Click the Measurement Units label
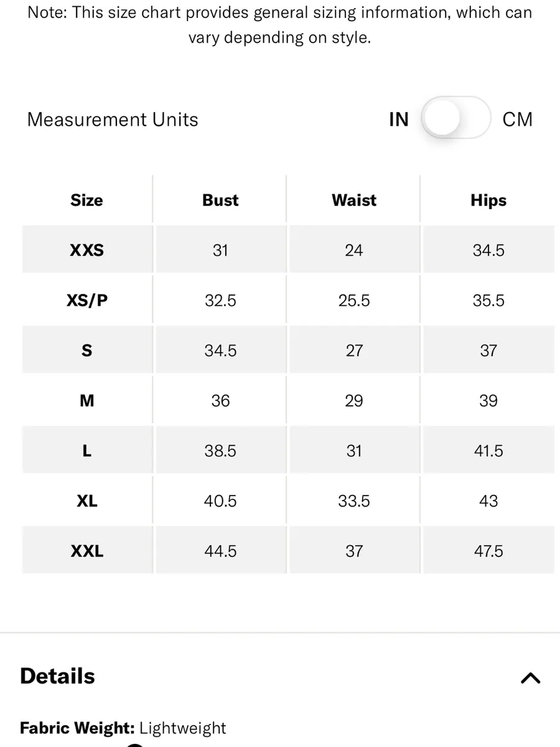This screenshot has height=747, width=560. 113,119
